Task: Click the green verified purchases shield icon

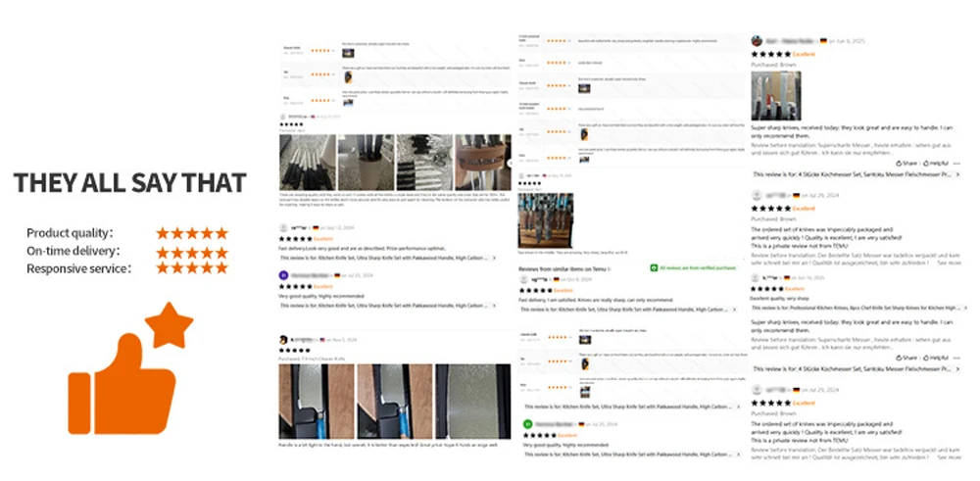Action: [654, 267]
